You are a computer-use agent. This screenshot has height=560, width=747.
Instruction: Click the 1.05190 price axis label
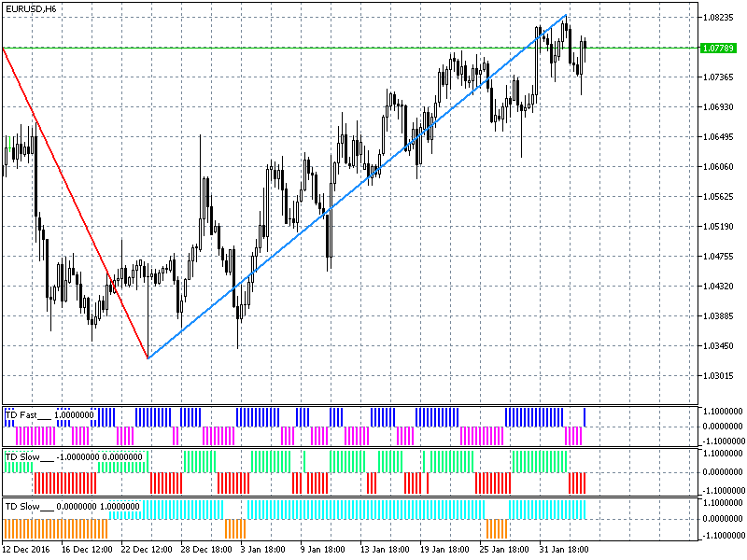718,227
